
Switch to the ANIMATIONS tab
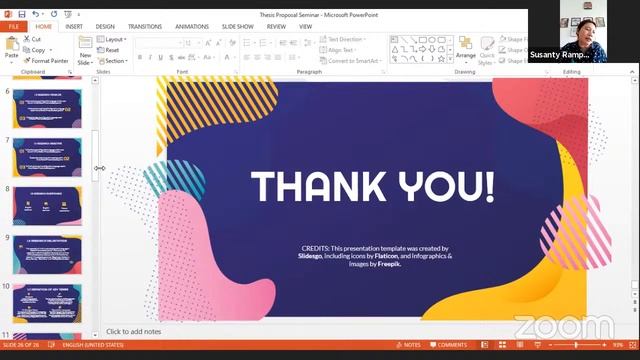click(x=192, y=27)
